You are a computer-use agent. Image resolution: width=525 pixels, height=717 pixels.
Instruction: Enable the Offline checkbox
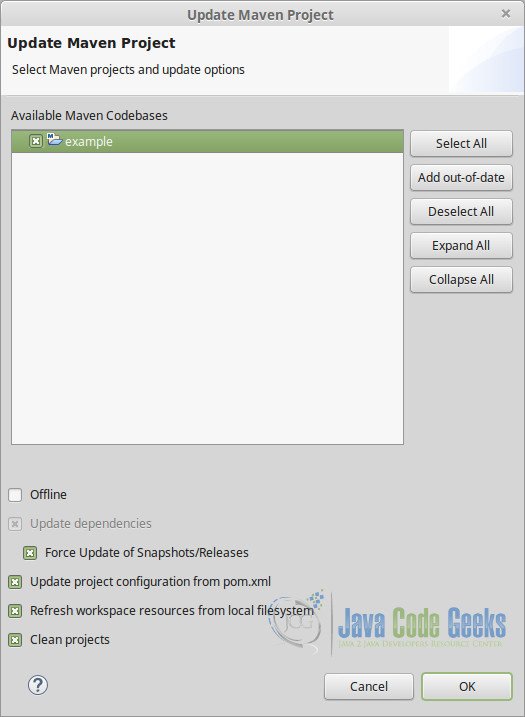tap(15, 495)
